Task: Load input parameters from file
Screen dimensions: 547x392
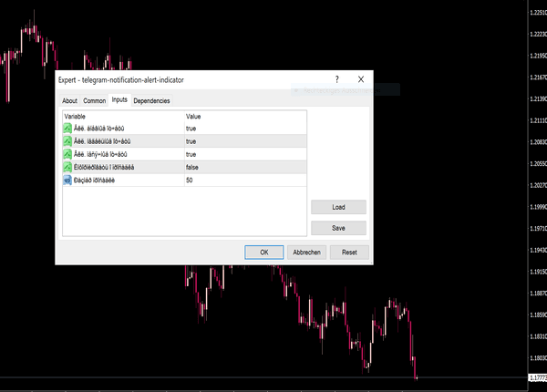Action: click(x=338, y=207)
